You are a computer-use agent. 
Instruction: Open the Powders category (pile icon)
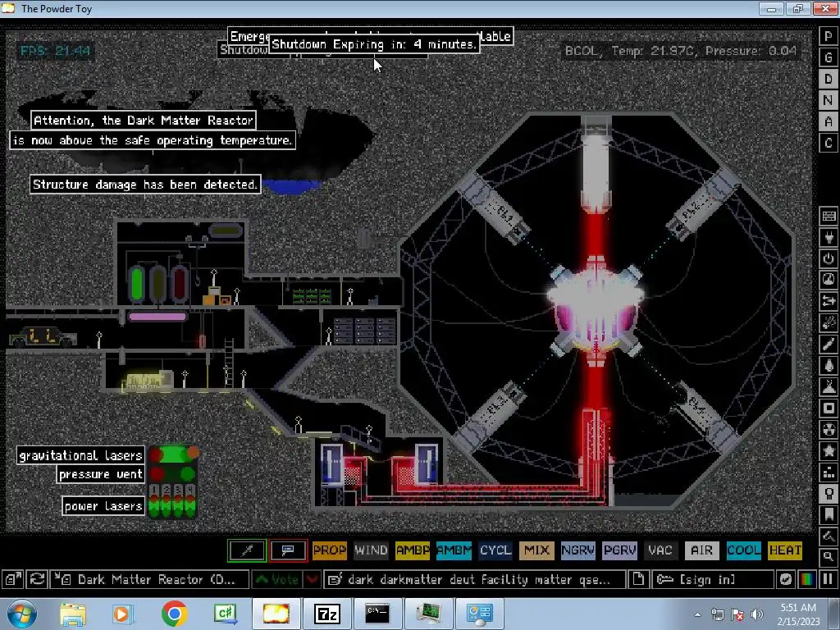tap(829, 387)
